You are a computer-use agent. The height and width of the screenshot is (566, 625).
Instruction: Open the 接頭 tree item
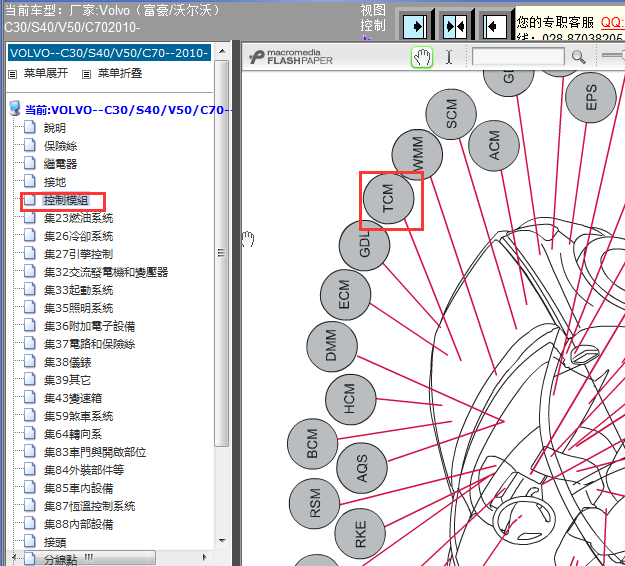(x=55, y=542)
